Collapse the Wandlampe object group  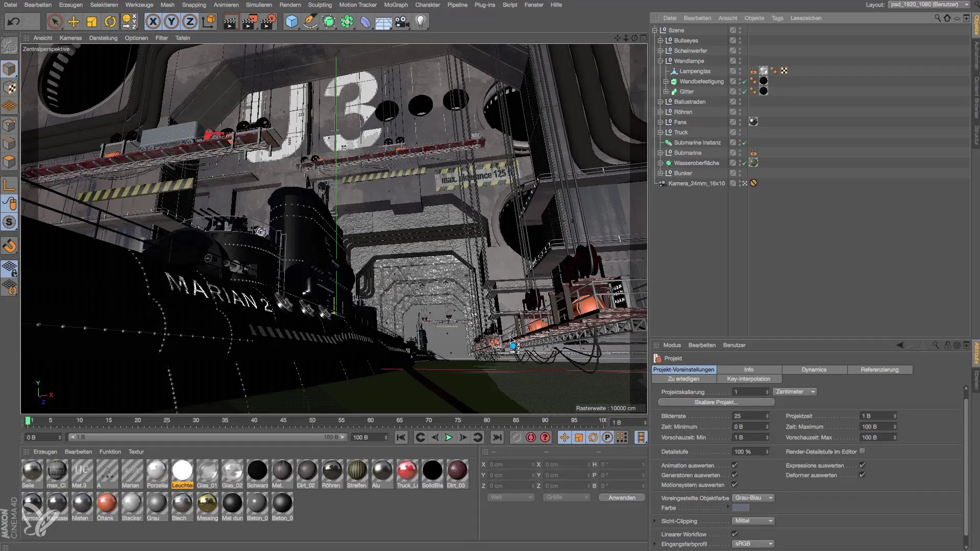(660, 61)
